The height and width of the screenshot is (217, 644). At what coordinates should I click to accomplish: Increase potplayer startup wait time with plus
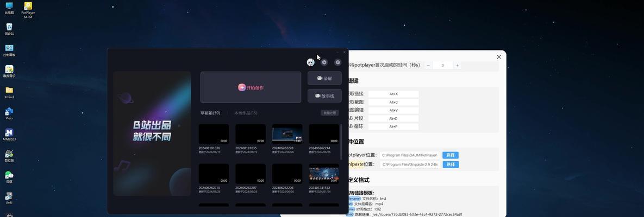click(x=457, y=65)
